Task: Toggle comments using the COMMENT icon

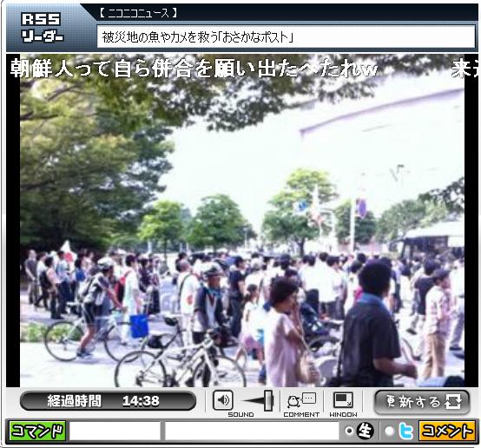Action: pos(301,401)
